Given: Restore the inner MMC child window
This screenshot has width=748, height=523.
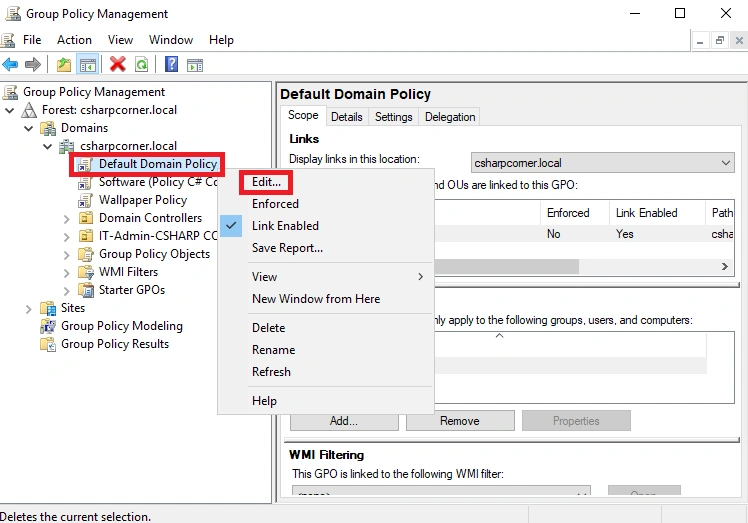Looking at the screenshot, I should (x=719, y=41).
